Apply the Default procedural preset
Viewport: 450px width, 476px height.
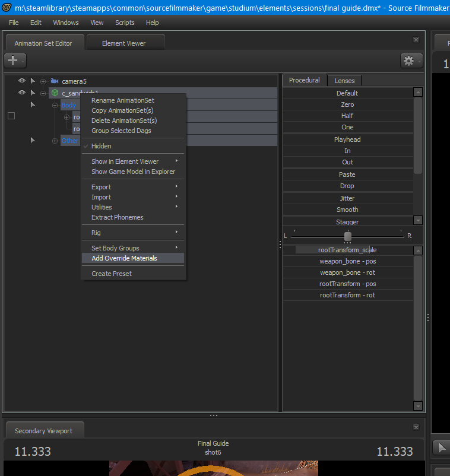point(348,93)
